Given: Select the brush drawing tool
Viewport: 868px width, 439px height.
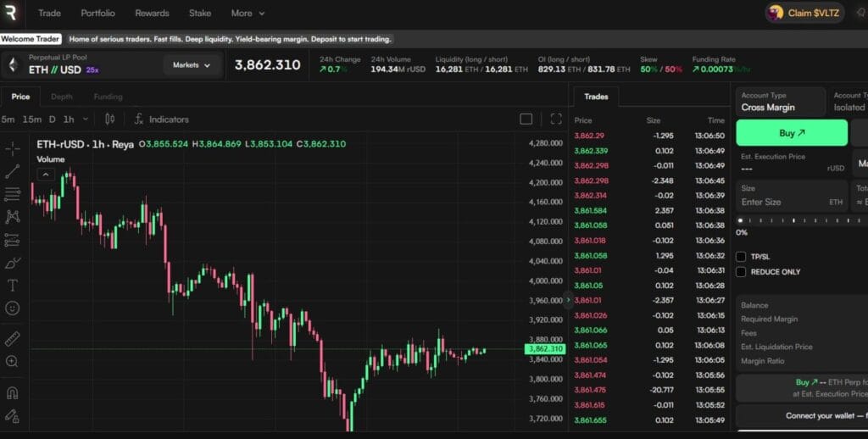Looking at the screenshot, I should point(12,263).
